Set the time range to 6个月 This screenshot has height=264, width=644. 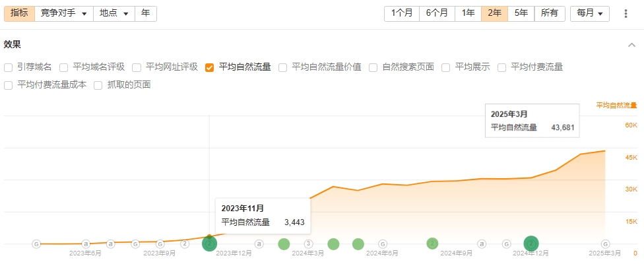pyautogui.click(x=437, y=14)
